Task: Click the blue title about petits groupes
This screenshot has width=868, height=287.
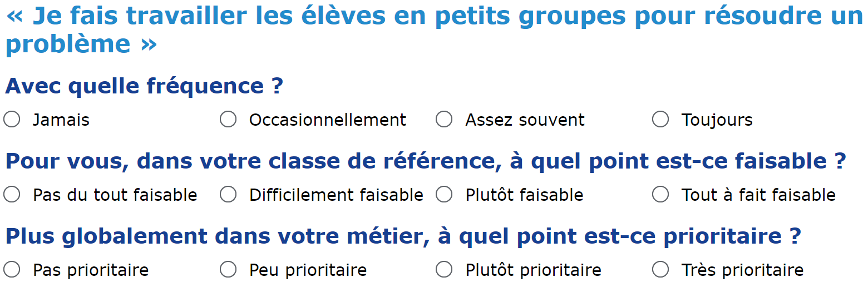Action: [x=434, y=30]
